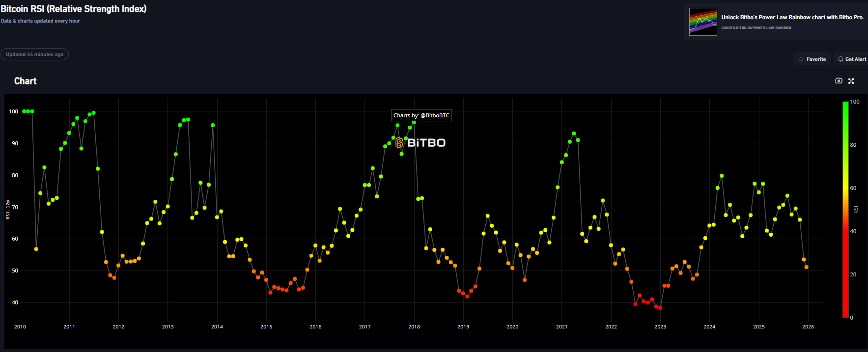Click the Updated 44 minutes ago badge
Image resolution: width=868 pixels, height=352 pixels.
point(34,54)
